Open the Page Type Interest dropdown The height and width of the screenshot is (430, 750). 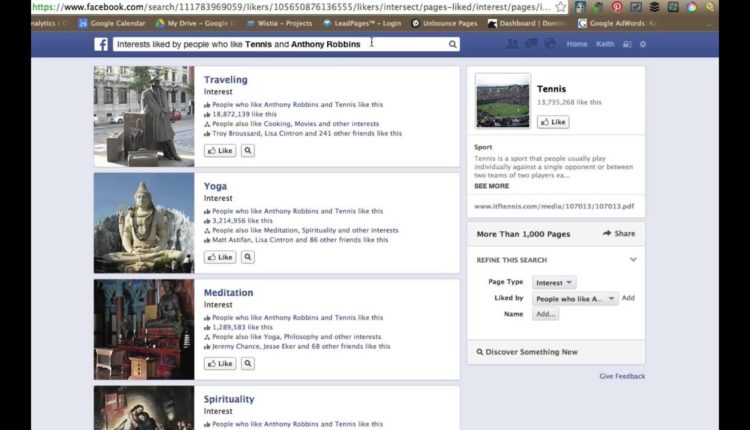[554, 283]
